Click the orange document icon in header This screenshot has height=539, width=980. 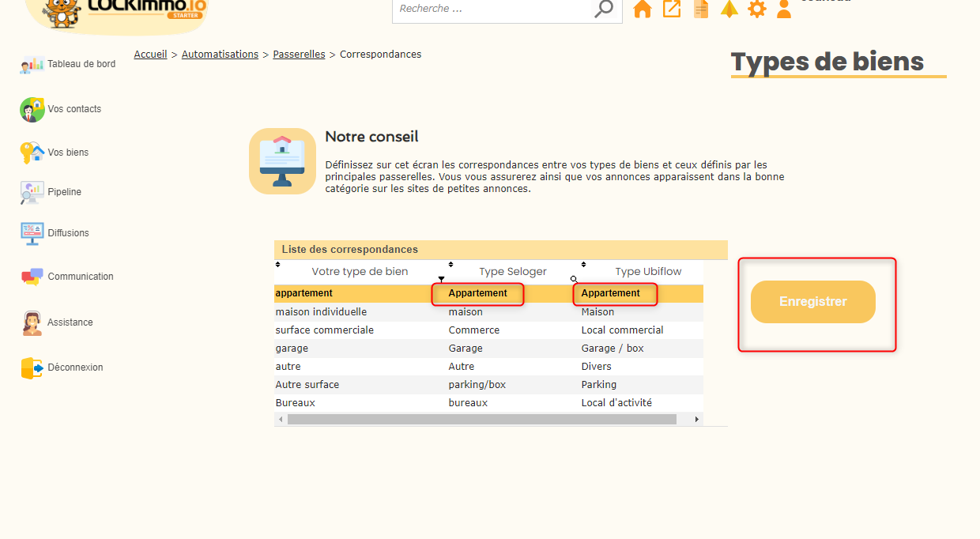click(700, 9)
